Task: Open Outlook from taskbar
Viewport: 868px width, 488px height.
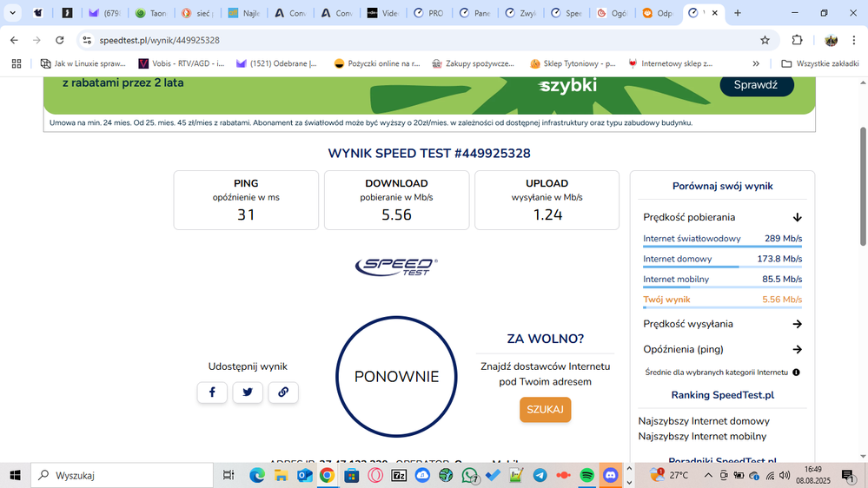Action: coord(304,475)
